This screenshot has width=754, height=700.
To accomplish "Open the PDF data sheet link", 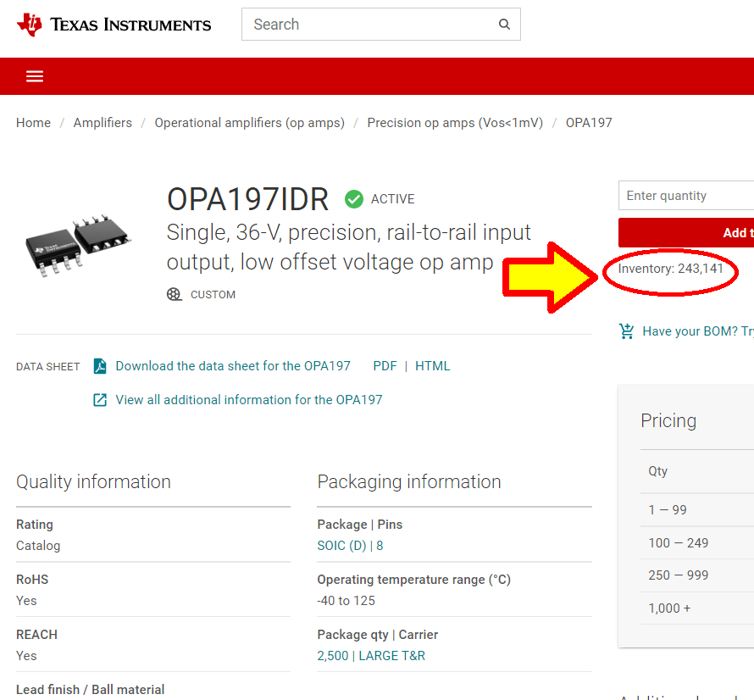I will coord(385,366).
